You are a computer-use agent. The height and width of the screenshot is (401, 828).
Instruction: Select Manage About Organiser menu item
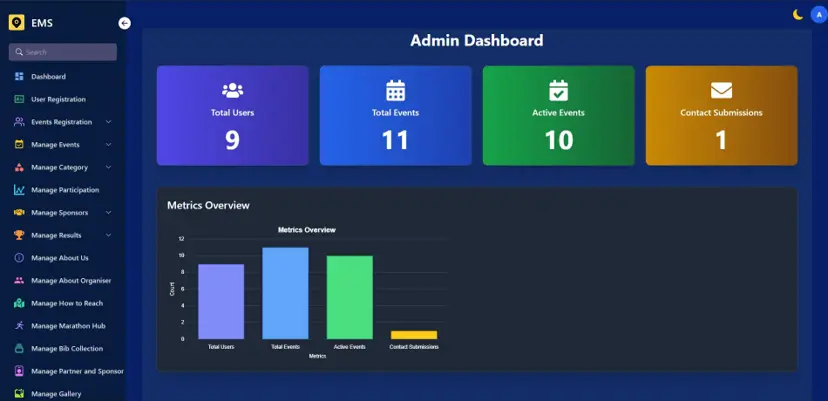pyautogui.click(x=71, y=281)
